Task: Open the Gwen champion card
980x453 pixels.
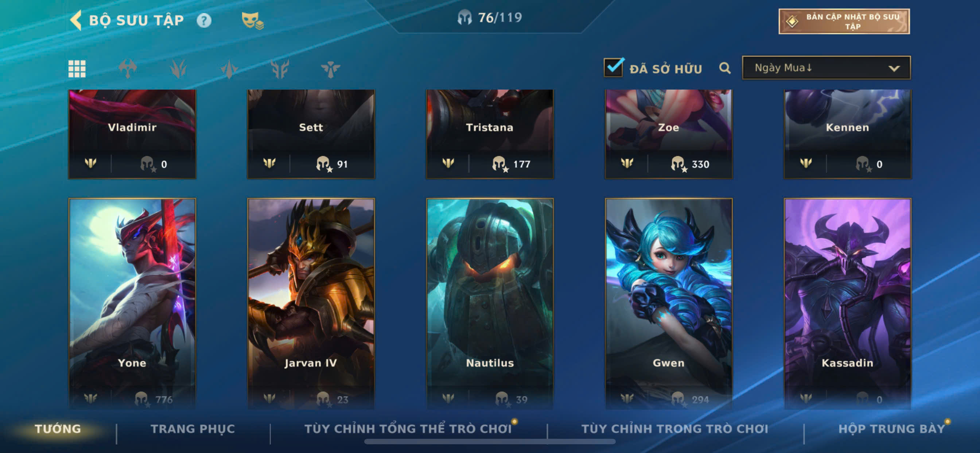Action: point(668,303)
